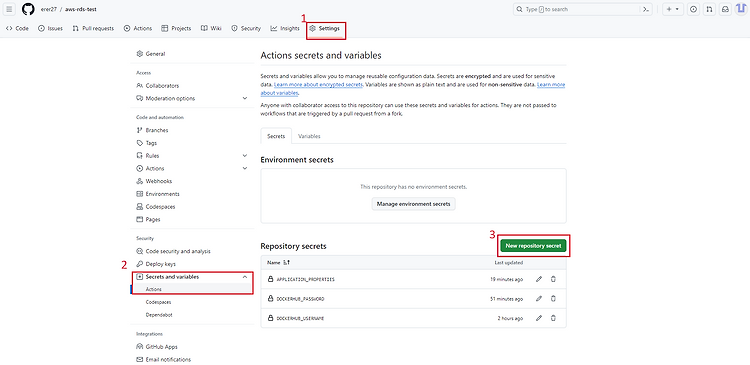Image resolution: width=750 pixels, height=365 pixels.
Task: Click the Manage environment secrets button
Action: pos(414,204)
